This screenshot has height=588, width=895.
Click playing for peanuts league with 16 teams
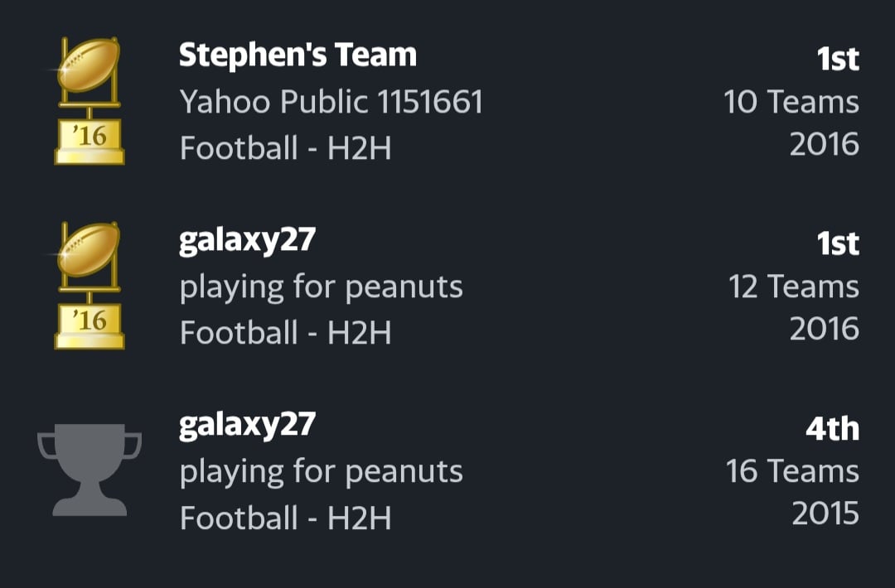pyautogui.click(x=321, y=472)
